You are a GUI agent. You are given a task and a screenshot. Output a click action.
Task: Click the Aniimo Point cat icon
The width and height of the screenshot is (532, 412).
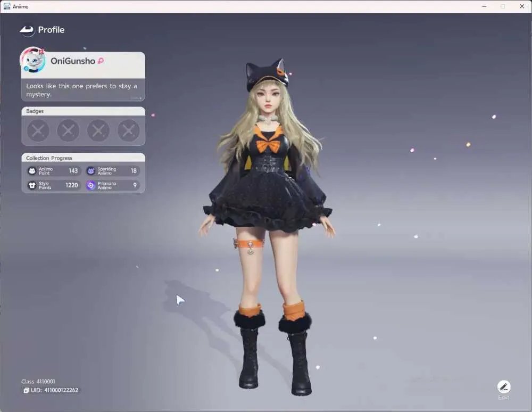coord(32,171)
